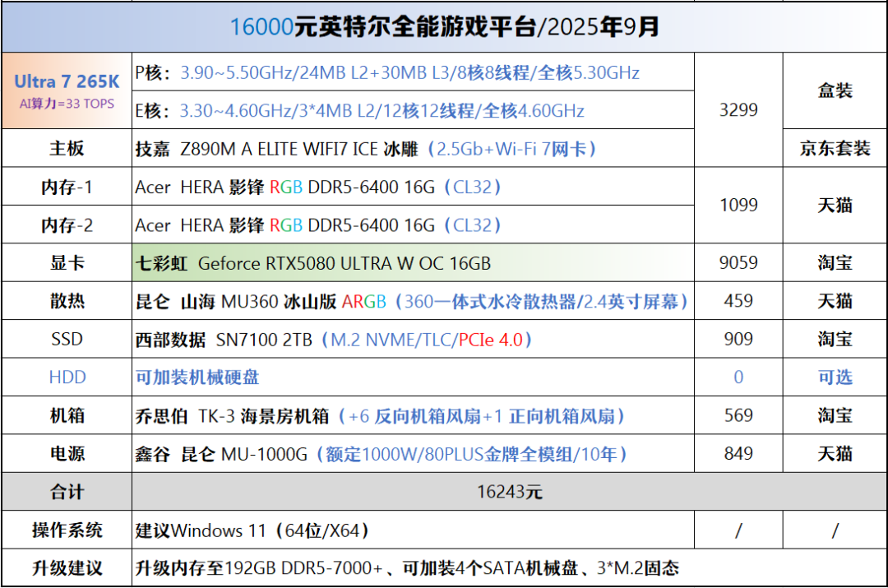The width and height of the screenshot is (888, 588).
Task: Click the title "16000元英特尔全能游戏平台/2025年9月"
Action: tap(445, 26)
